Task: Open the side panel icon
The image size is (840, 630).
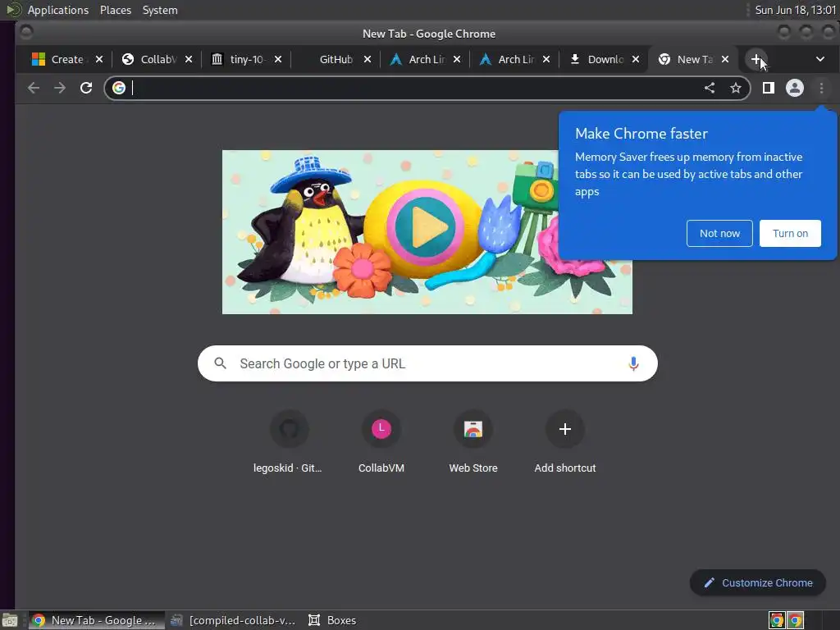Action: tap(768, 88)
